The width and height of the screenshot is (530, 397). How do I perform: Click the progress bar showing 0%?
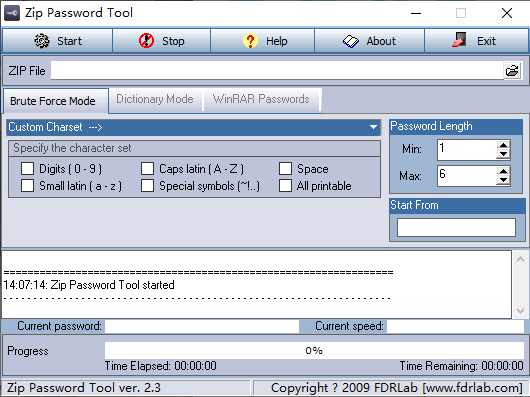314,350
